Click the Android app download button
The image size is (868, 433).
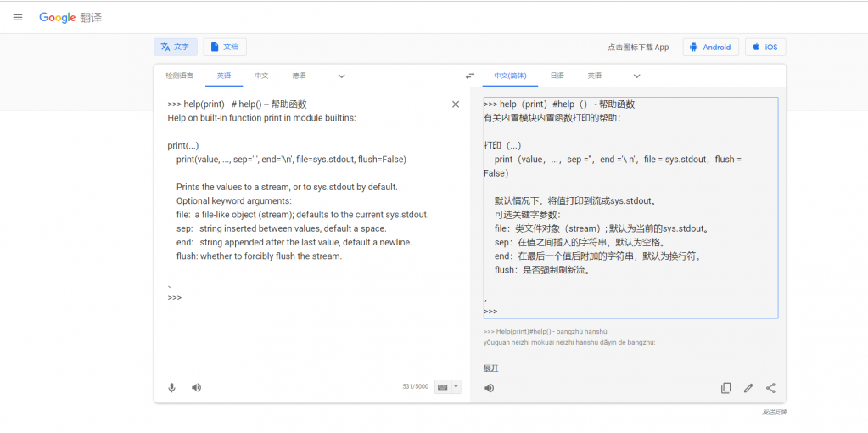pyautogui.click(x=710, y=47)
